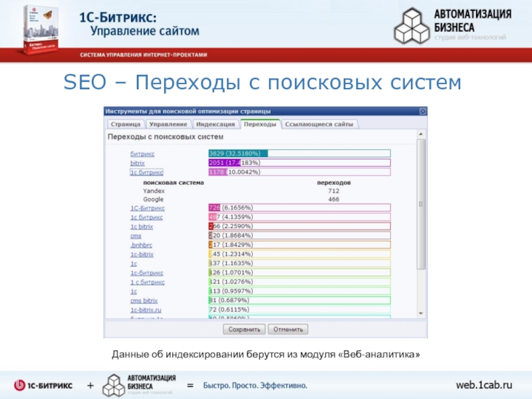
Task: Click the bar showing 1178 (10.0042%)
Action: click(x=300, y=172)
